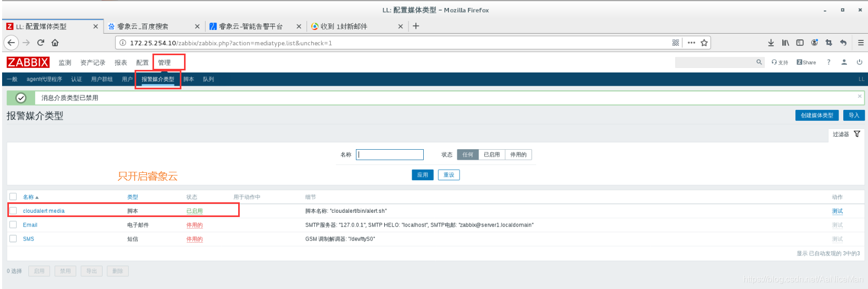Screen dimensions: 868x289
Task: Toggle SMS status 停用的
Action: [195, 239]
